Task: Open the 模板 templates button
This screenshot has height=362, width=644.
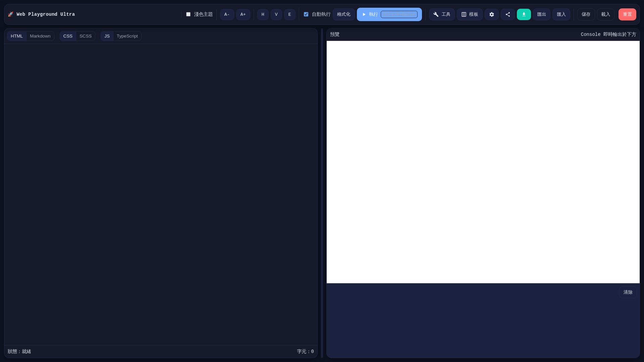Action: click(470, 14)
